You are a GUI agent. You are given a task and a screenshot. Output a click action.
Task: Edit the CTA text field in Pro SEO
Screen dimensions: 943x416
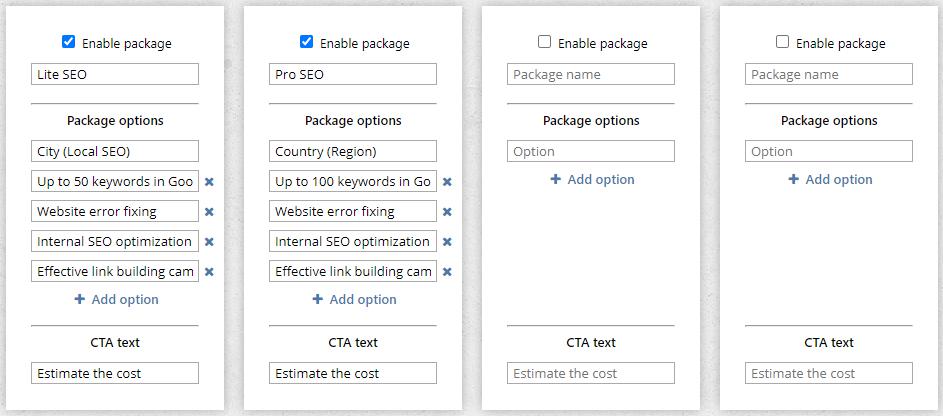coord(352,373)
